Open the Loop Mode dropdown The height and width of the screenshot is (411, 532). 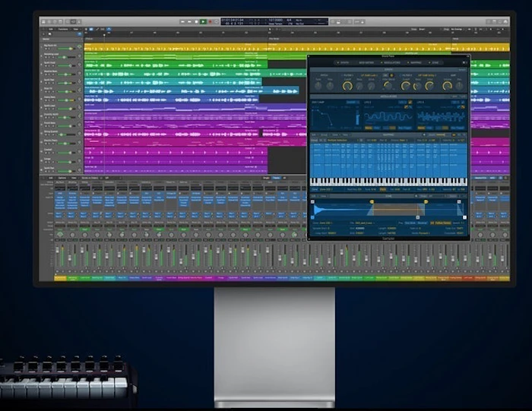click(424, 233)
